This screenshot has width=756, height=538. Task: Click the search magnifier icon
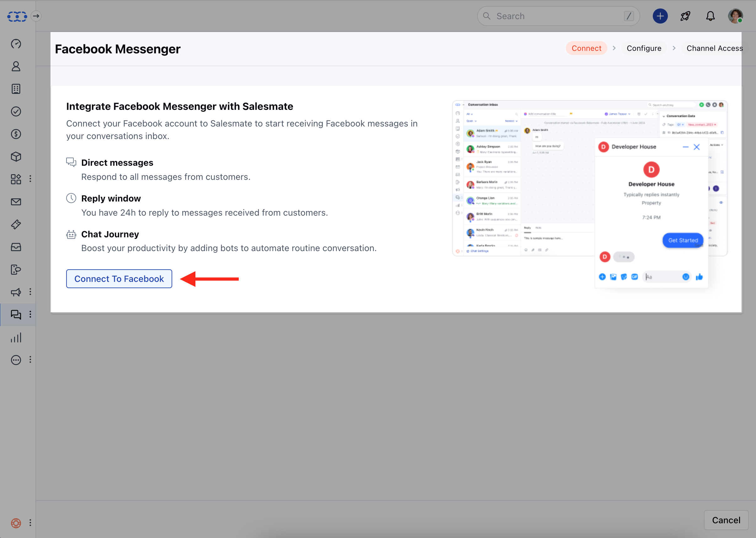click(x=487, y=16)
